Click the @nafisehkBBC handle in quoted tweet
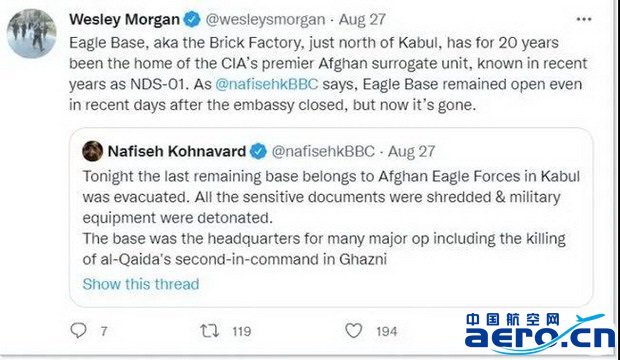This screenshot has width=620, height=360. click(323, 151)
